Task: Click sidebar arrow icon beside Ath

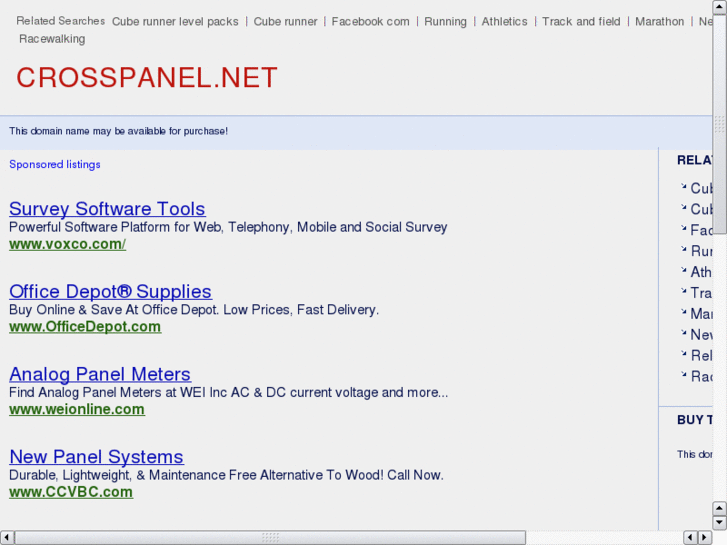Action: 683,270
